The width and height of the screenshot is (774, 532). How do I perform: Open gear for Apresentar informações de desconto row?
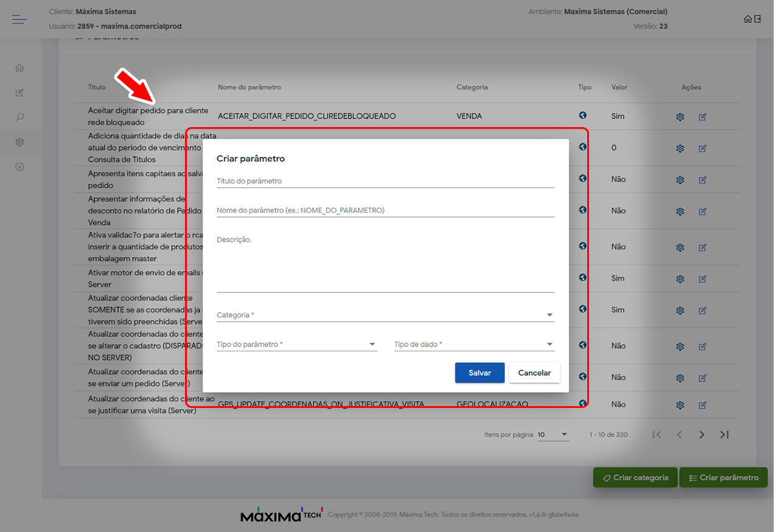(x=680, y=212)
